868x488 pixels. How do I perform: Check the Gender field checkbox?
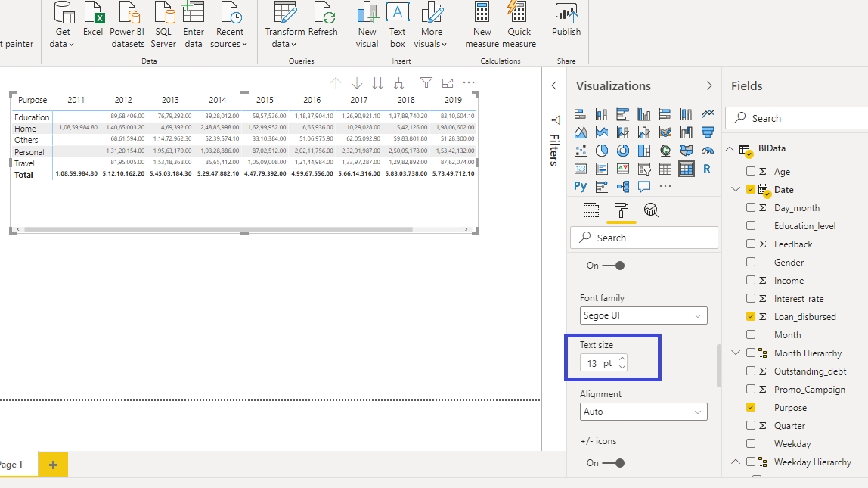751,263
